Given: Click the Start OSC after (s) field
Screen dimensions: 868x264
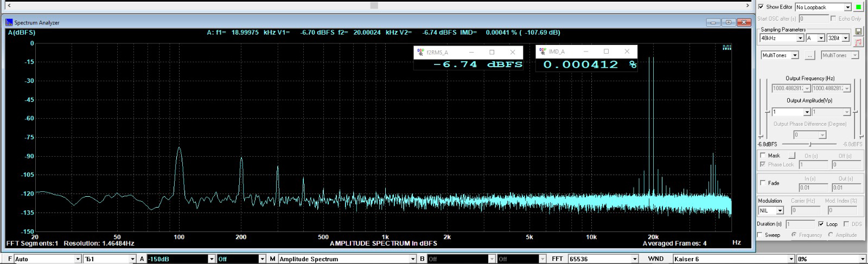Looking at the screenshot, I should [814, 18].
